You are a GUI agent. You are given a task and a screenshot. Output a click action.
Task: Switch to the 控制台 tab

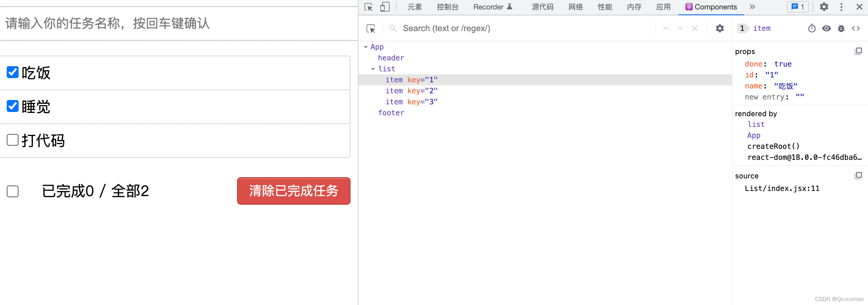tap(447, 7)
